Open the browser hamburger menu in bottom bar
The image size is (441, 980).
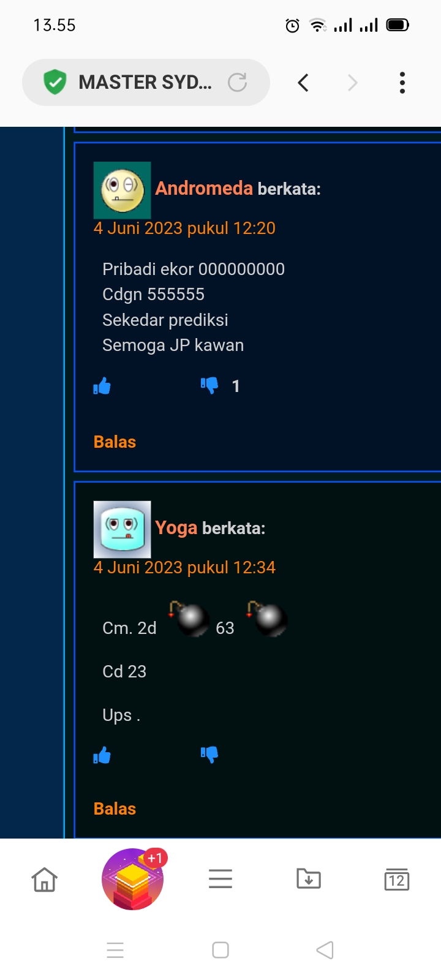[x=221, y=879]
